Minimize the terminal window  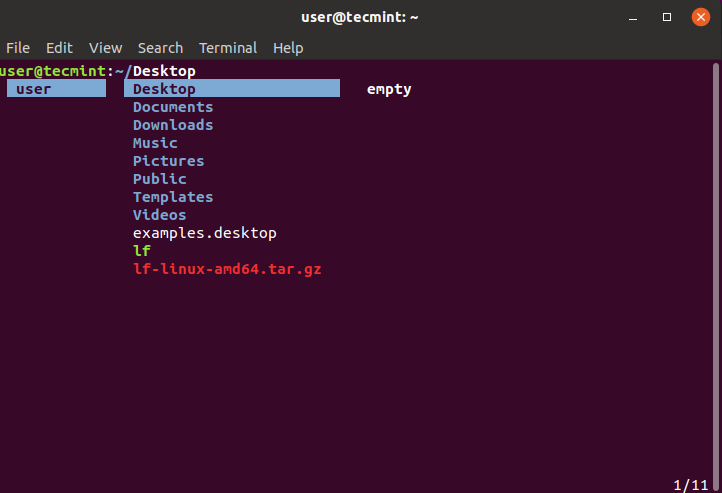(x=634, y=17)
